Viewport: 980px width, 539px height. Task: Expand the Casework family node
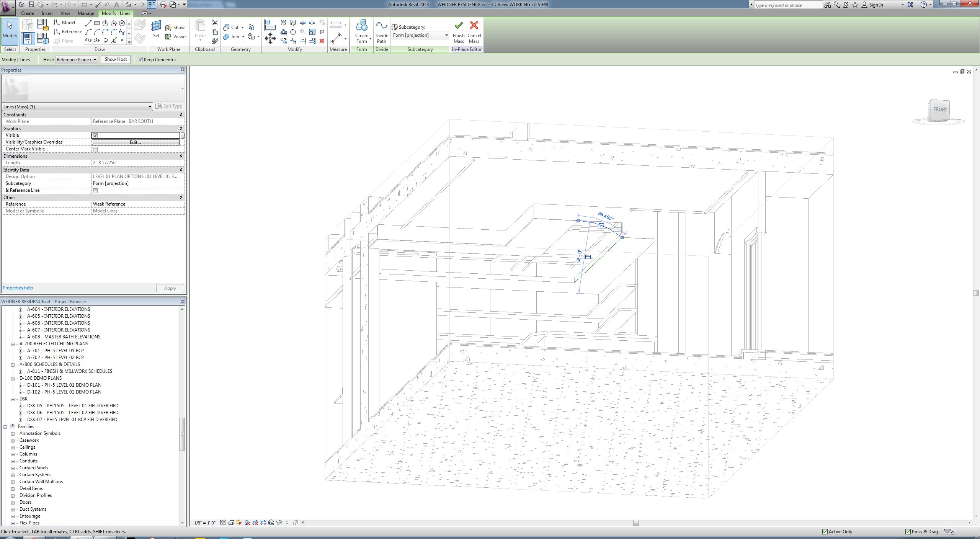(13, 441)
